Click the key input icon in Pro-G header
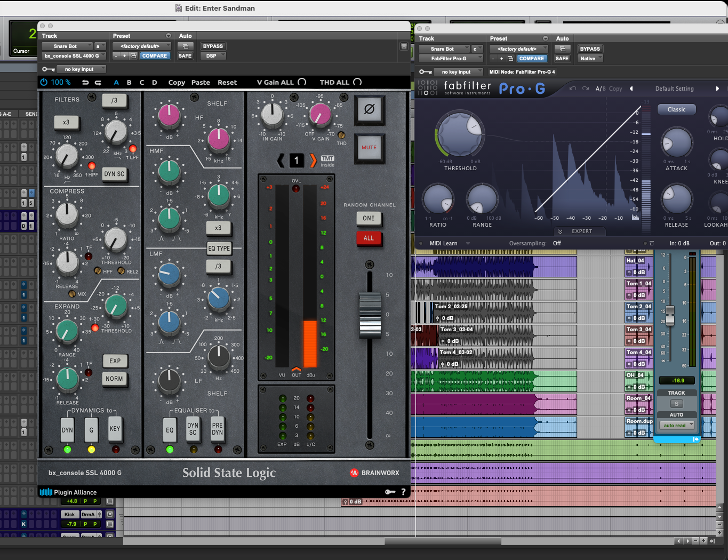 pyautogui.click(x=425, y=71)
